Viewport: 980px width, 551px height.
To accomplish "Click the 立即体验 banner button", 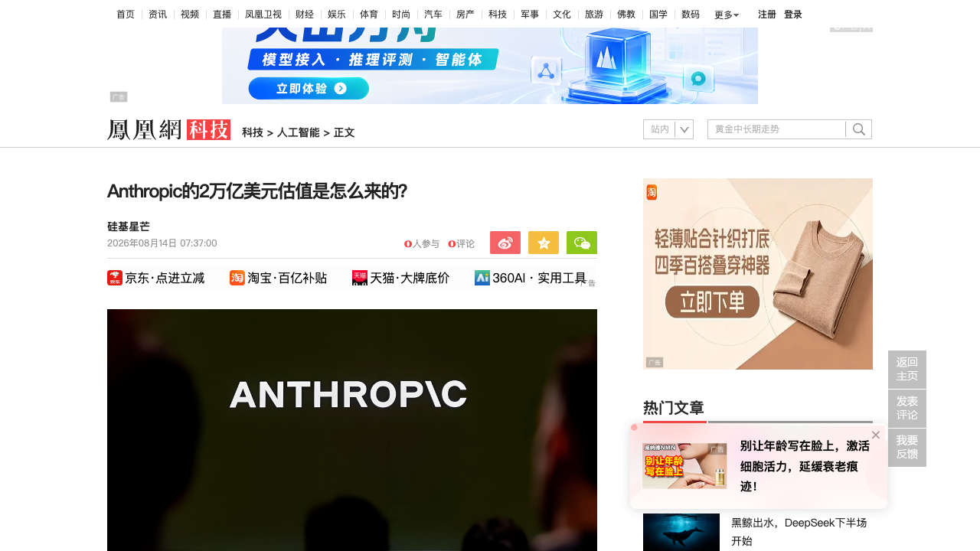I will (x=309, y=89).
